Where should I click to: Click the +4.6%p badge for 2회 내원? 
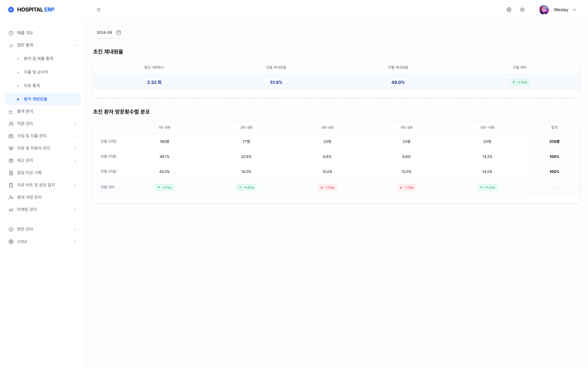coord(246,187)
